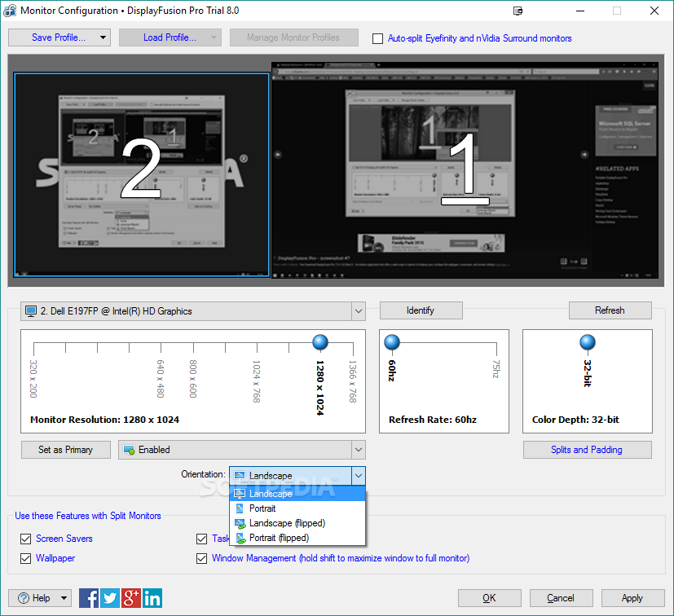Open the Save Profile dropdown arrow
The image size is (674, 616).
pos(103,37)
